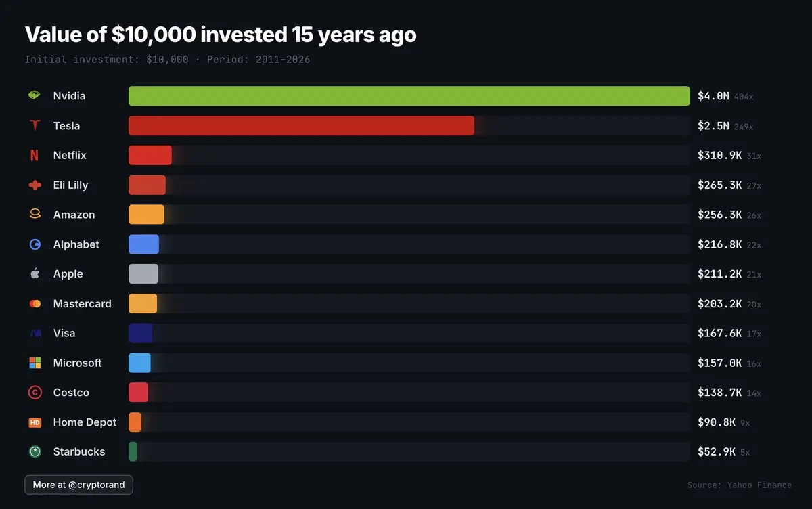The height and width of the screenshot is (509, 812).
Task: Select the Starbucks logo icon
Action: 35,451
